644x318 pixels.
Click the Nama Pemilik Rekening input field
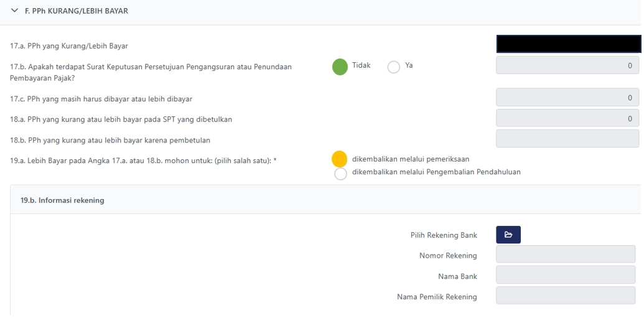(x=565, y=296)
